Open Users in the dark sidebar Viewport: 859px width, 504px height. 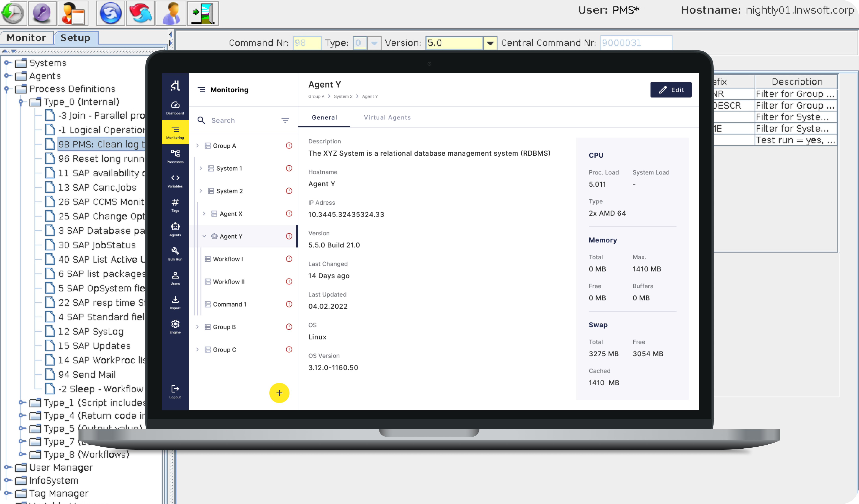click(175, 278)
